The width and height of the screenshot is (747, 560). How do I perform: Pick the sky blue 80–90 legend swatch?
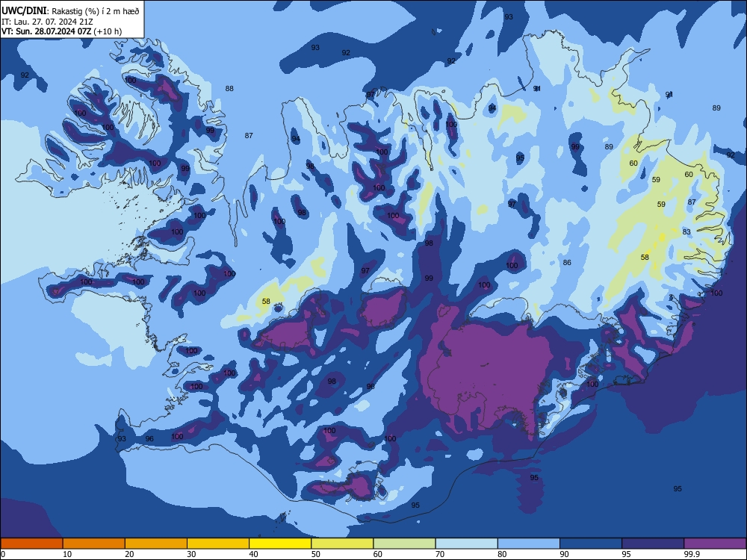(529, 544)
